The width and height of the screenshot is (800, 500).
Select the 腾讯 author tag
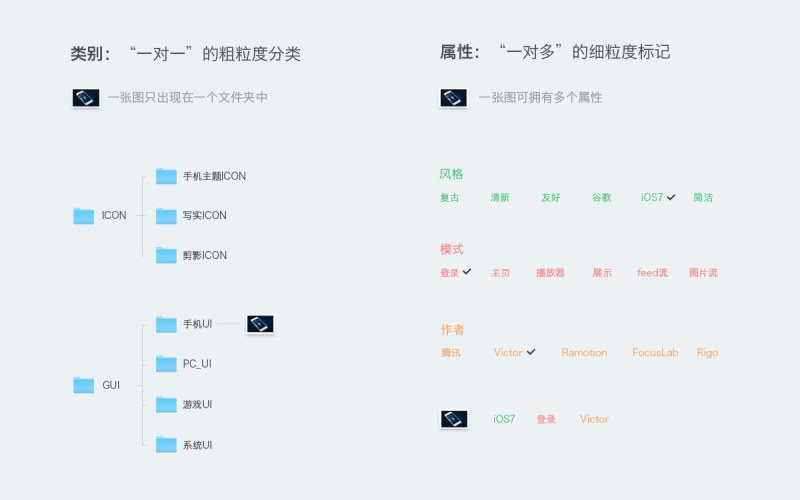[451, 352]
